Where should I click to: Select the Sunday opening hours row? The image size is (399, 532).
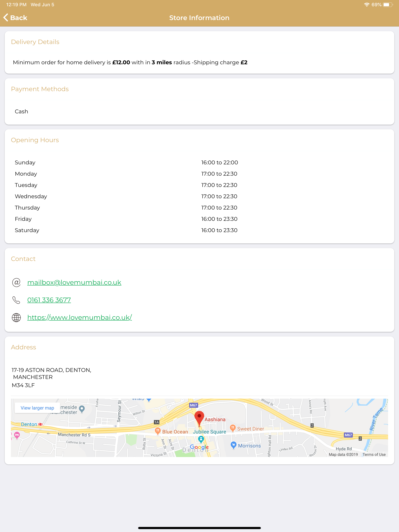tap(199, 163)
